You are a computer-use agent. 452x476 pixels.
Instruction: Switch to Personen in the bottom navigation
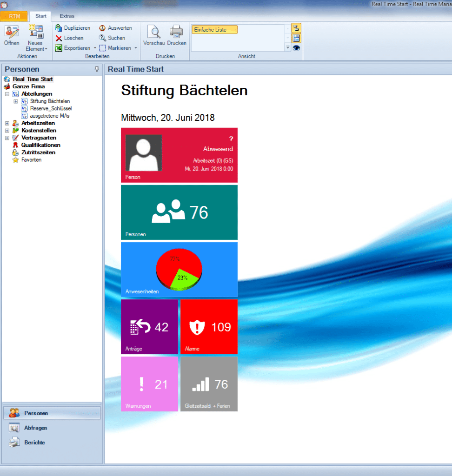52,413
